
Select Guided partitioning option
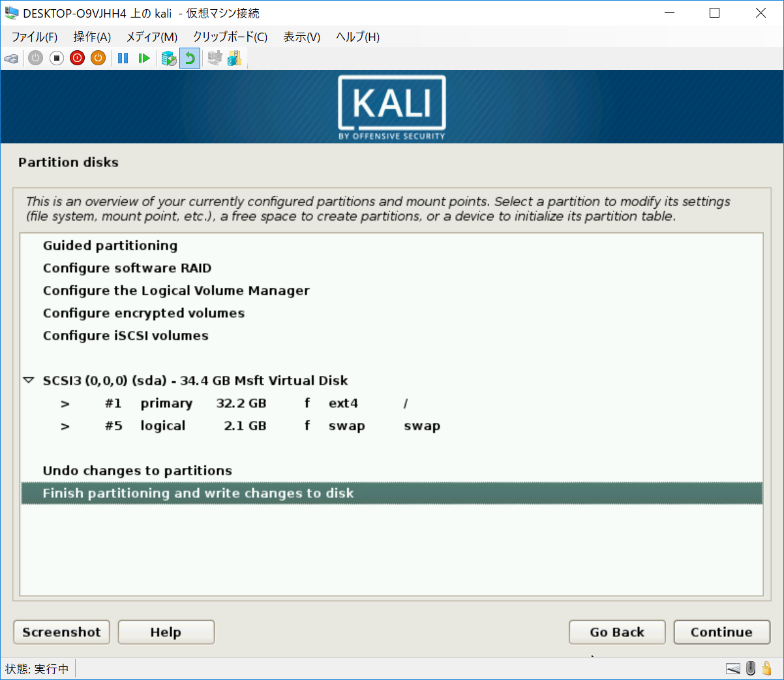pos(110,246)
